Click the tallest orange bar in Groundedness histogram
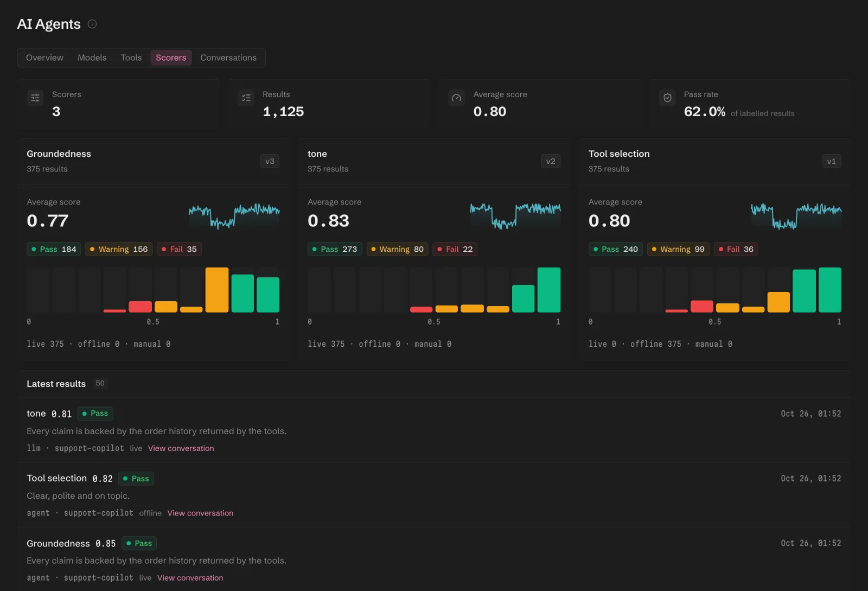The height and width of the screenshot is (591, 868). tap(217, 290)
